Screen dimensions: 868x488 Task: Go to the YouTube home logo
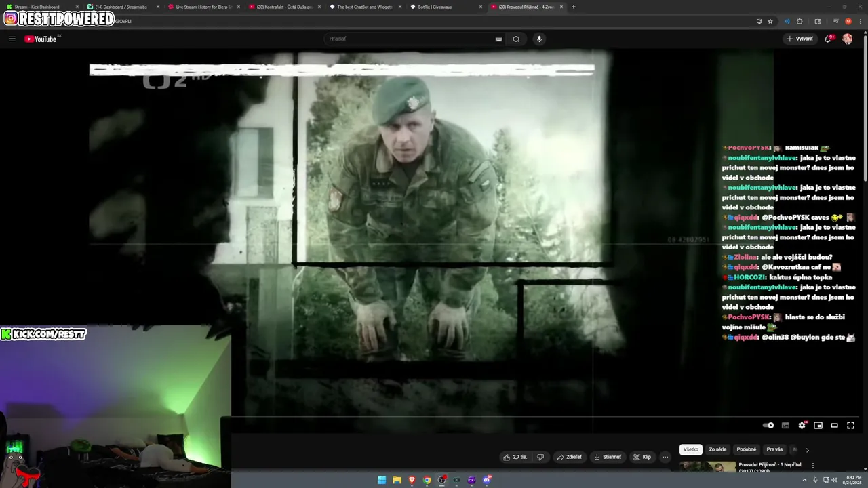click(x=41, y=39)
